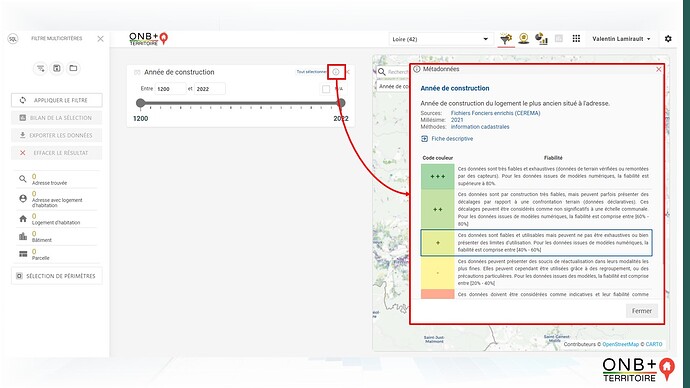The image size is (690, 388).
Task: Close the Filtre Multicritères panel
Action: 100,39
